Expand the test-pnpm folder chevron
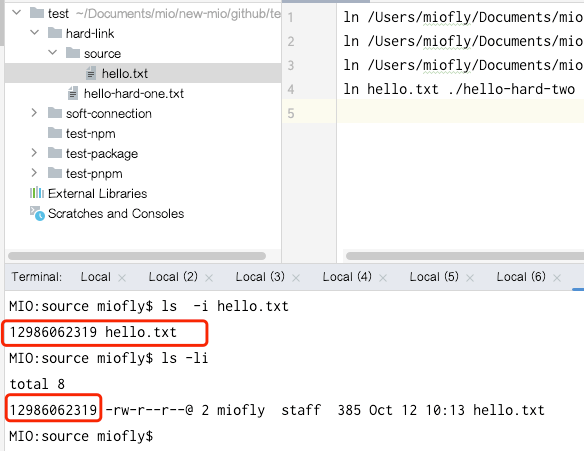This screenshot has height=451, width=584. click(34, 173)
